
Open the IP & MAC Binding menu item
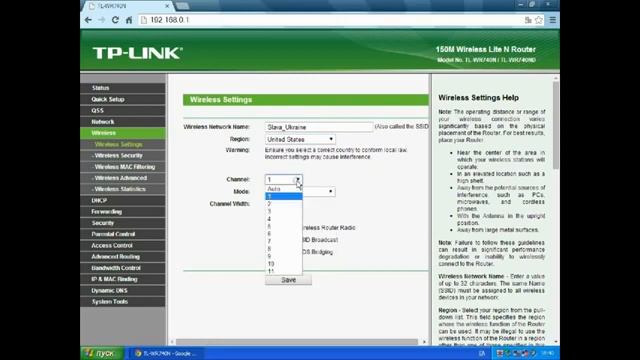coord(123,279)
